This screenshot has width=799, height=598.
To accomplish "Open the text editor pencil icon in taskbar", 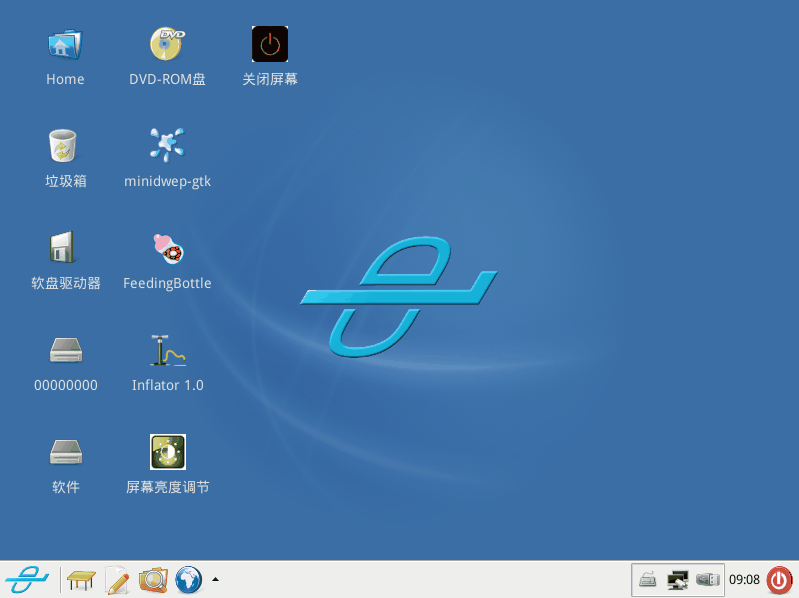I will (117, 580).
